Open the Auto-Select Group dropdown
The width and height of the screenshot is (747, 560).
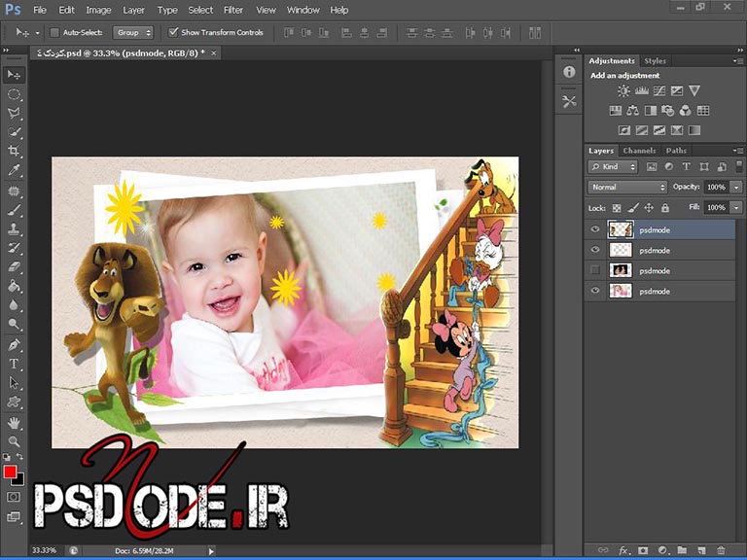tap(133, 32)
